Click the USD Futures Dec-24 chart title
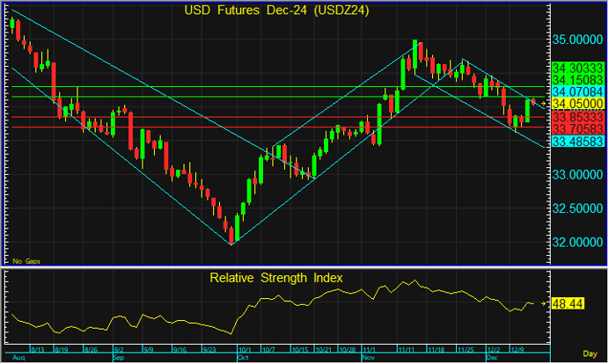 [x=276, y=11]
